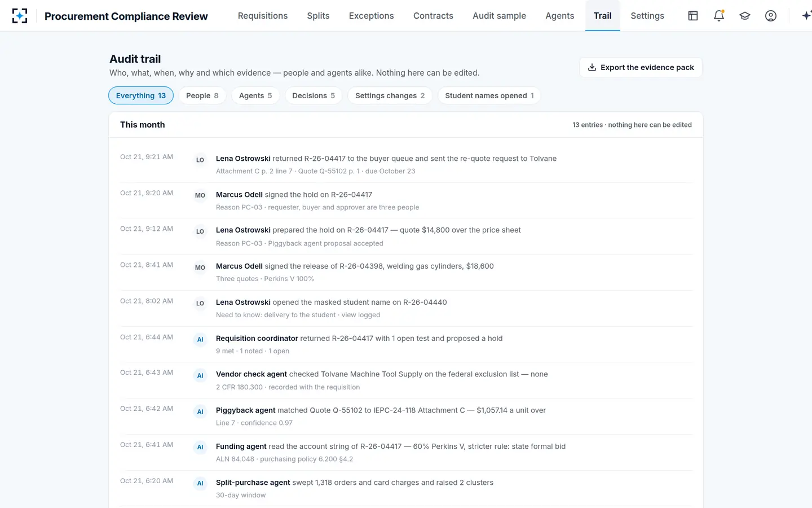The width and height of the screenshot is (812, 508).
Task: Select the Everything 13 filter
Action: (x=141, y=95)
